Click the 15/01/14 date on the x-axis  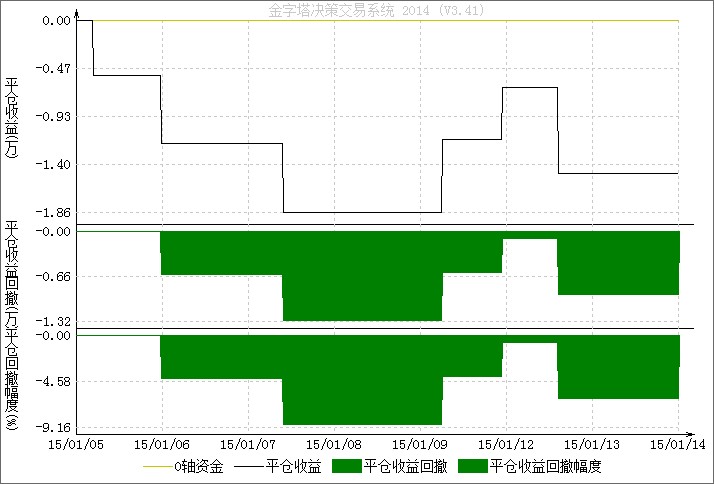click(x=675, y=442)
